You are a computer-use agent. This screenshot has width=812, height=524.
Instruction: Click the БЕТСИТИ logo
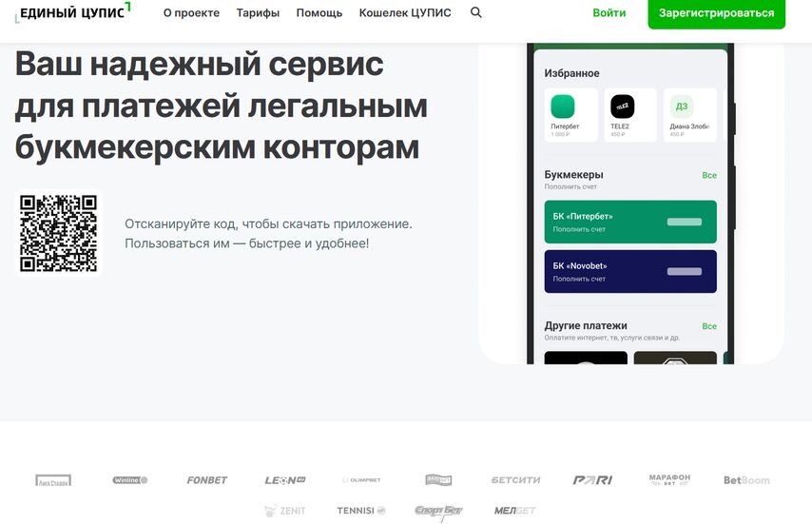[x=515, y=480]
